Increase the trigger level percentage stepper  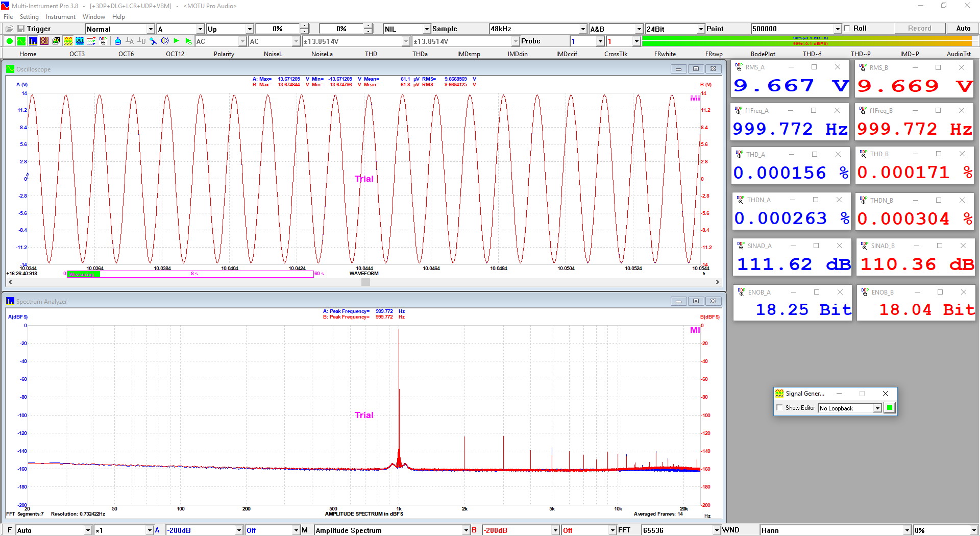(304, 27)
